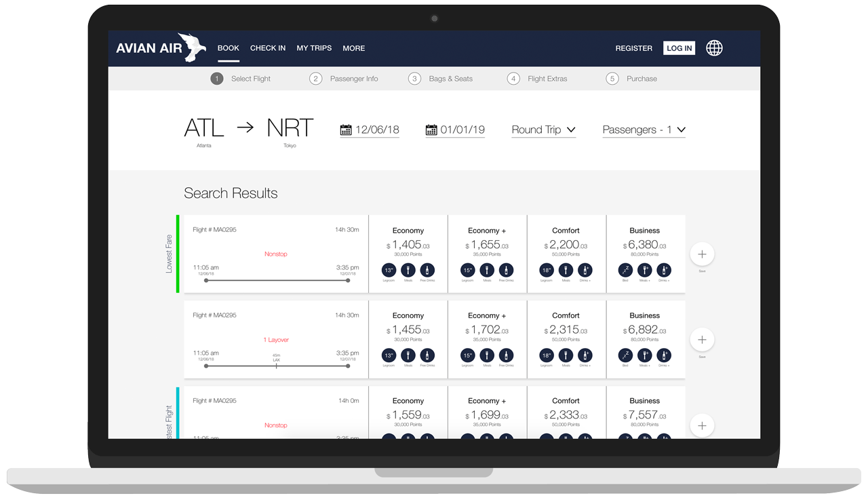Click Meals + icon under $6,892 Business
The image size is (868, 502).
[644, 355]
